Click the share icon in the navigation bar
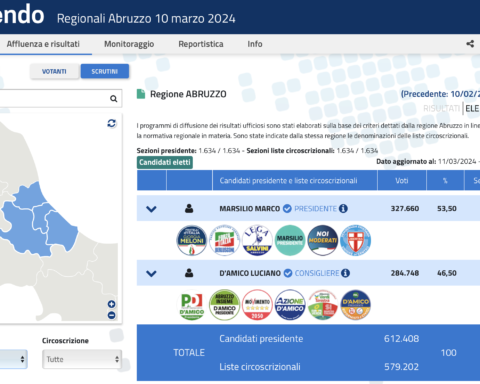This screenshot has height=384, width=480. pyautogui.click(x=470, y=44)
